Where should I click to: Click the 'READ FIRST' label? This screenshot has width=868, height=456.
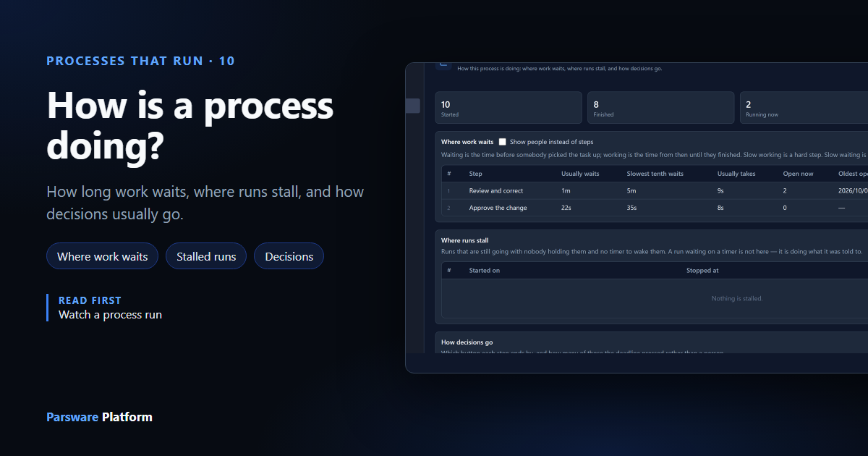(90, 300)
